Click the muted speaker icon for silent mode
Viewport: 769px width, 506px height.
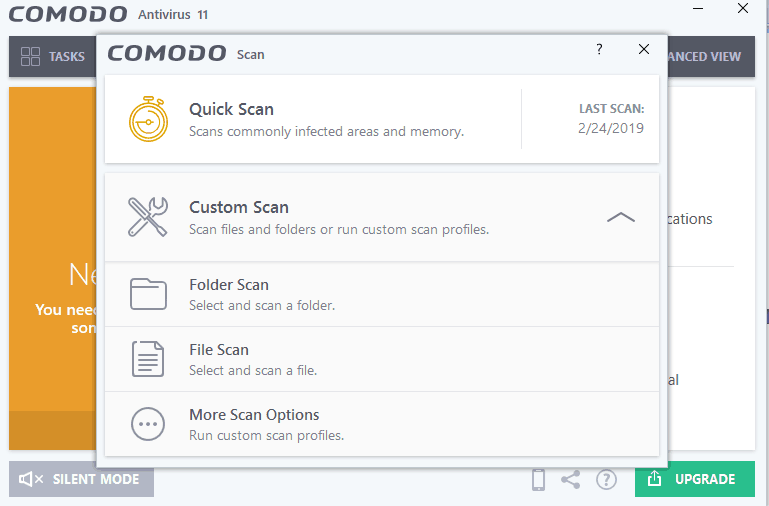click(31, 479)
